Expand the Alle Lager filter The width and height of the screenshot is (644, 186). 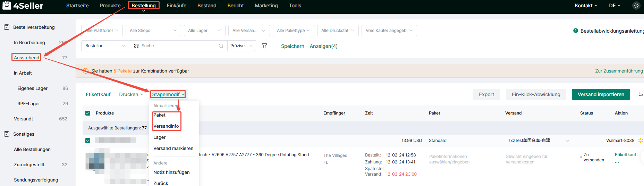click(204, 31)
